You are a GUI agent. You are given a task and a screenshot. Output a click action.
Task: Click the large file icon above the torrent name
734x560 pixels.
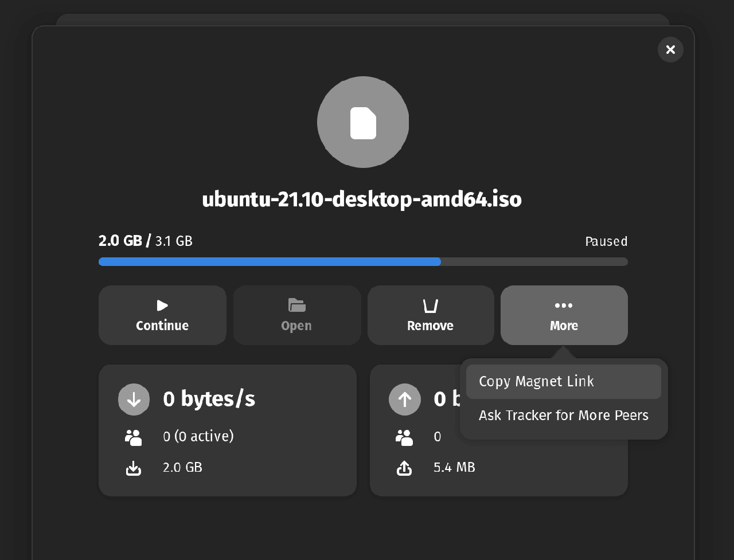click(363, 122)
